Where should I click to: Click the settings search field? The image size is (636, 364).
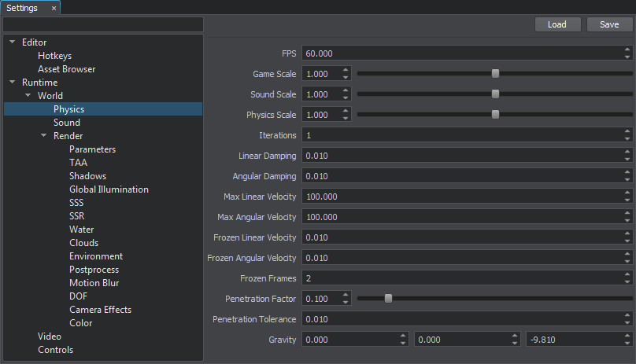(x=103, y=24)
